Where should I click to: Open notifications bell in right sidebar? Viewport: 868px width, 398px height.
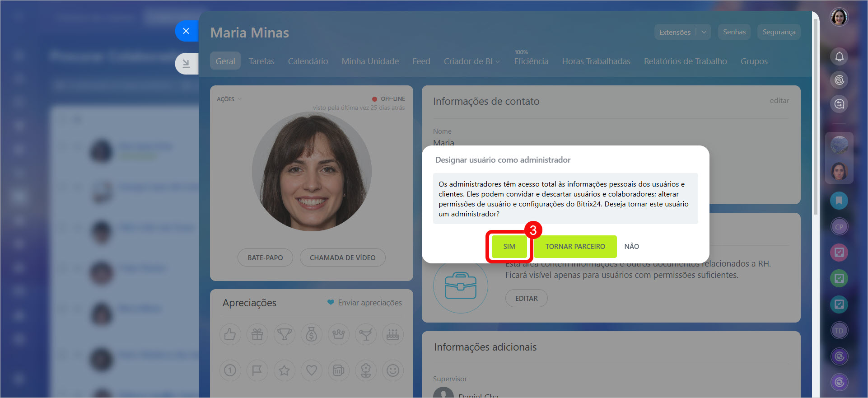coord(839,56)
